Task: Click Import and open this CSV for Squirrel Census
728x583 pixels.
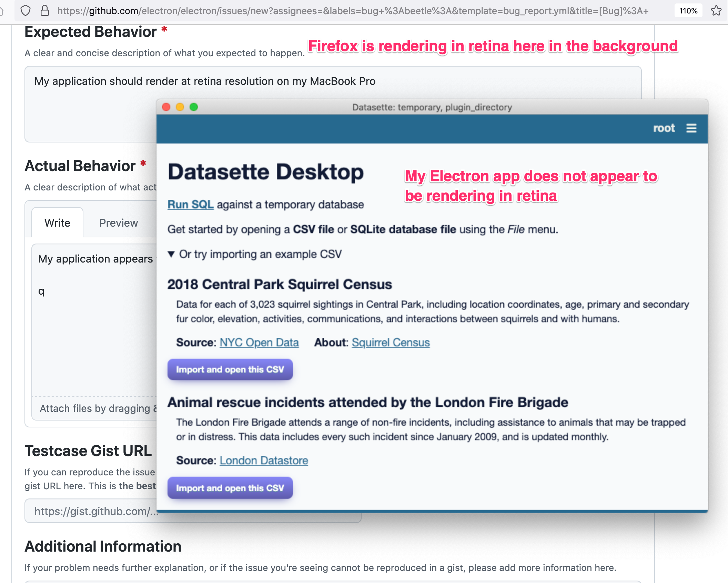Action: [230, 369]
